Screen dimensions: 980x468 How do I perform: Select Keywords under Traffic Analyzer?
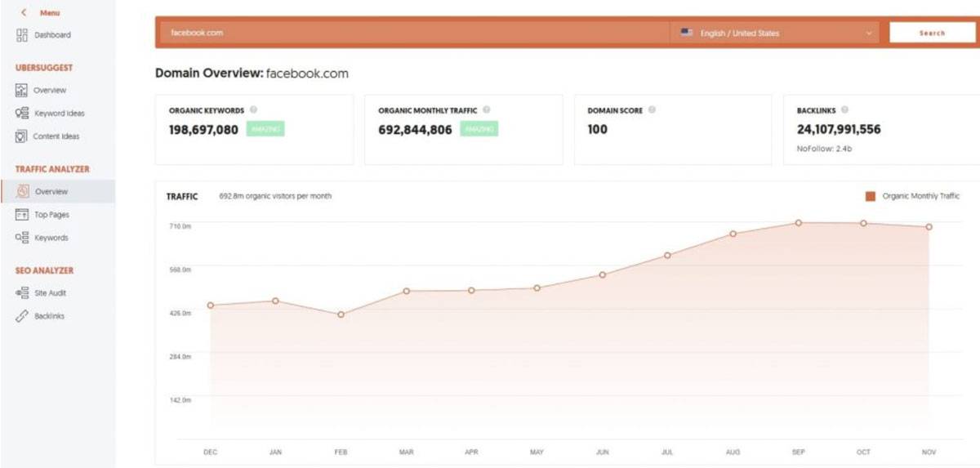pyautogui.click(x=51, y=238)
